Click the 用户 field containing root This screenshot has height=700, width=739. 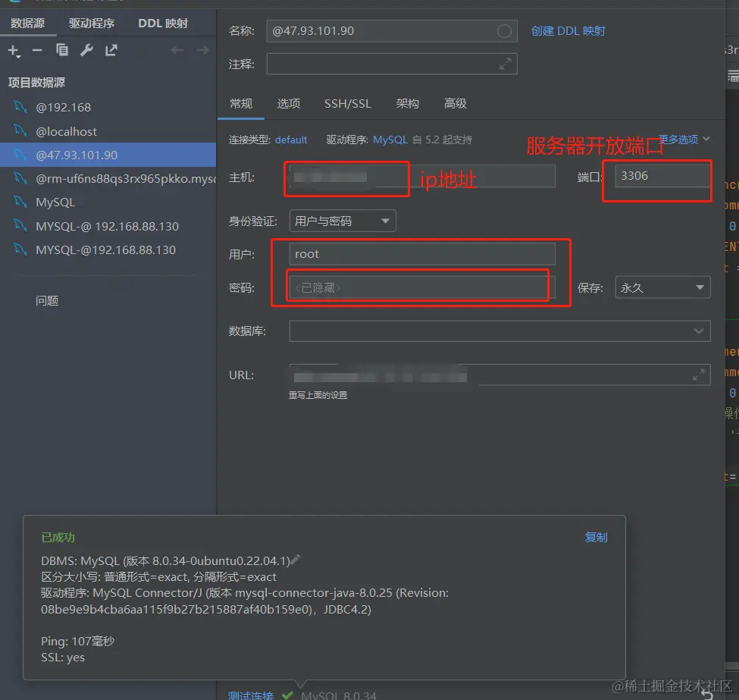(x=422, y=254)
